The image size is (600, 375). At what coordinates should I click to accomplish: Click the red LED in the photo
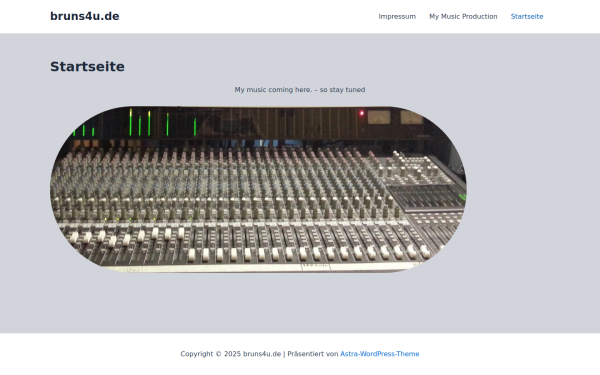coord(361,113)
